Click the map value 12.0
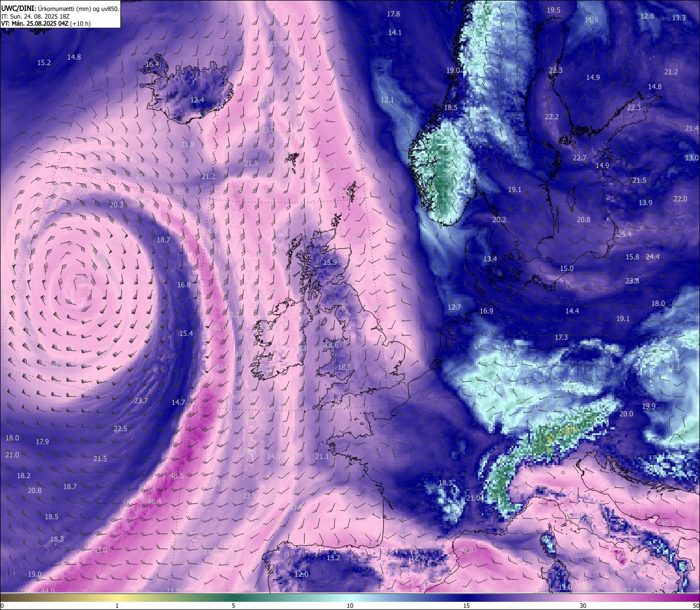Image resolution: width=700 pixels, height=610 pixels. tap(301, 574)
